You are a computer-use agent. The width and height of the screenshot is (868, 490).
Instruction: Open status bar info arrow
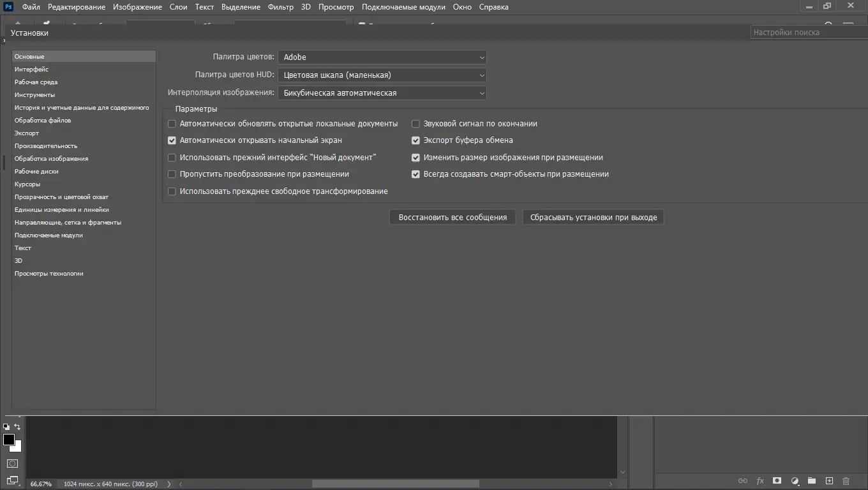click(169, 484)
